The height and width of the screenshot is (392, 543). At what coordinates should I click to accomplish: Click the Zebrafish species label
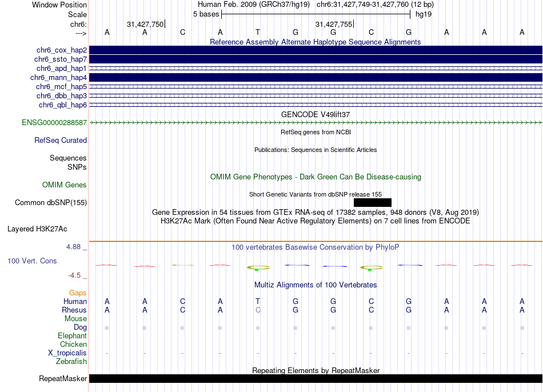pos(71,362)
